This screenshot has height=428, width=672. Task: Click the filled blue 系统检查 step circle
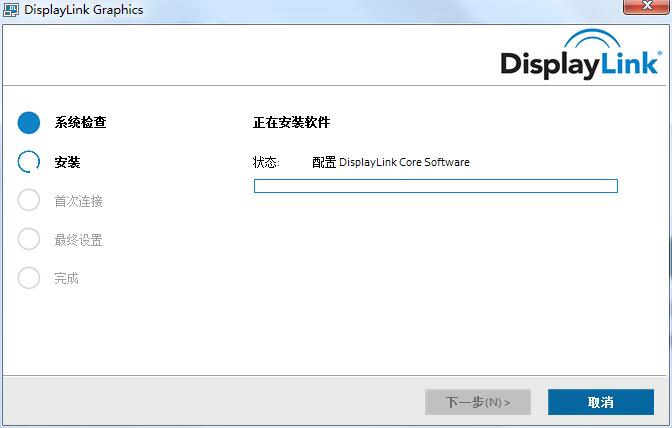[29, 123]
